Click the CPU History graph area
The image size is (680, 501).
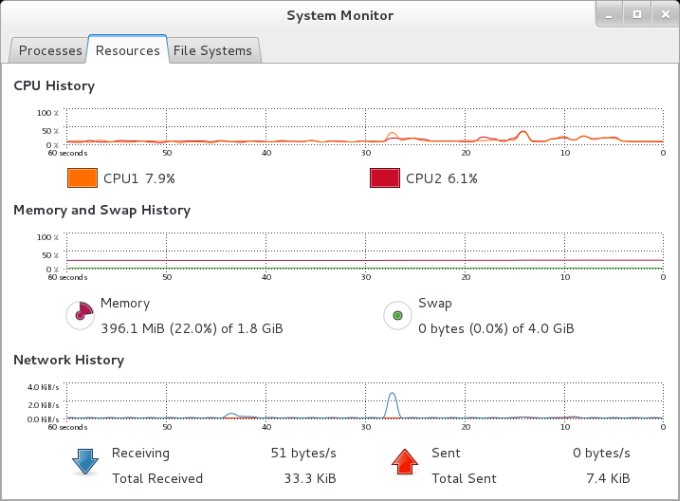364,127
